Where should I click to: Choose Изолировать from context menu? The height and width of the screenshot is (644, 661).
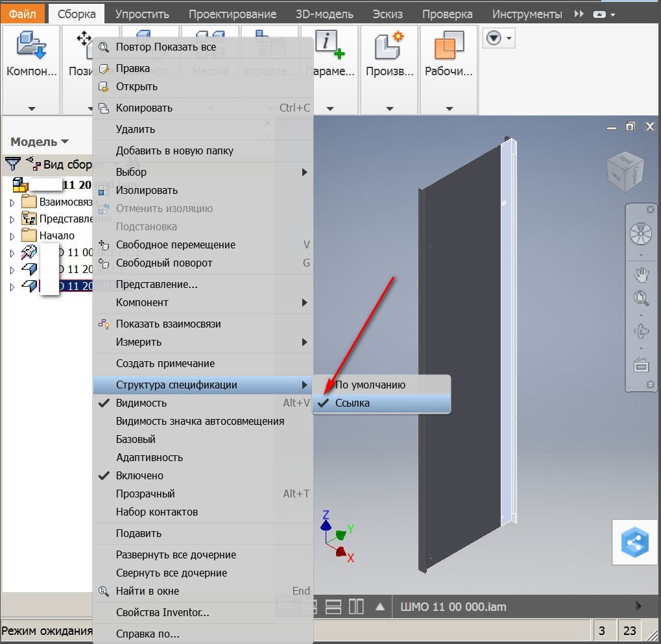pyautogui.click(x=203, y=191)
